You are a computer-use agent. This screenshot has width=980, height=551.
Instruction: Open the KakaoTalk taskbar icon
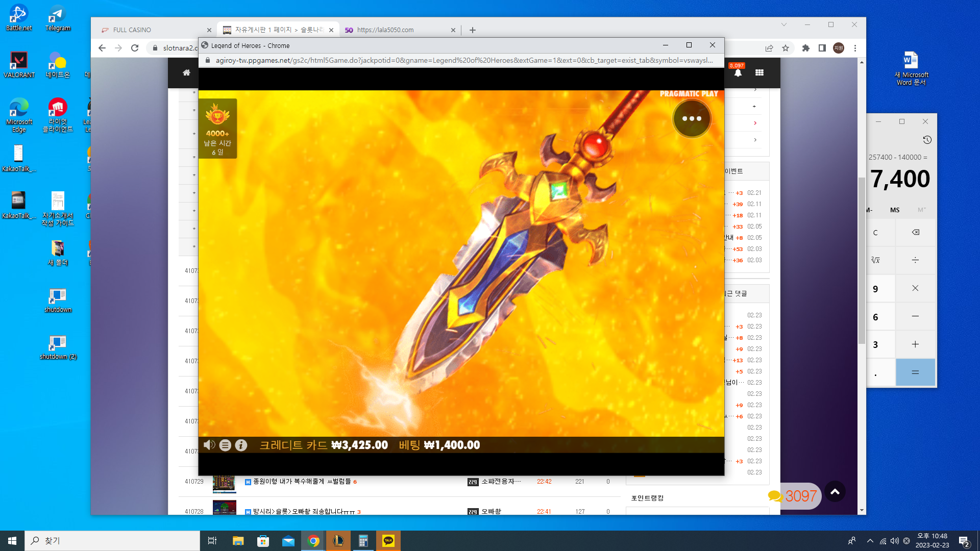pos(388,541)
